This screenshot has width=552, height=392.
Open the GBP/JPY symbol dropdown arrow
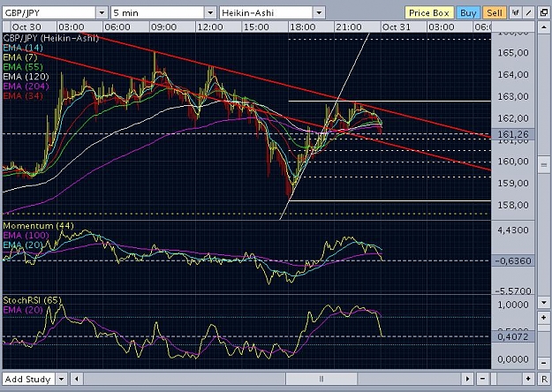coord(102,13)
